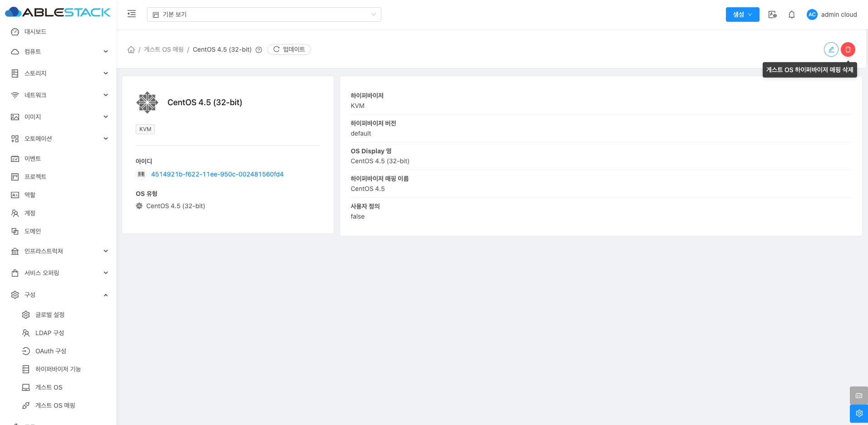Click the 프로젝트 board icon
The height and width of the screenshot is (425, 868).
[15, 177]
